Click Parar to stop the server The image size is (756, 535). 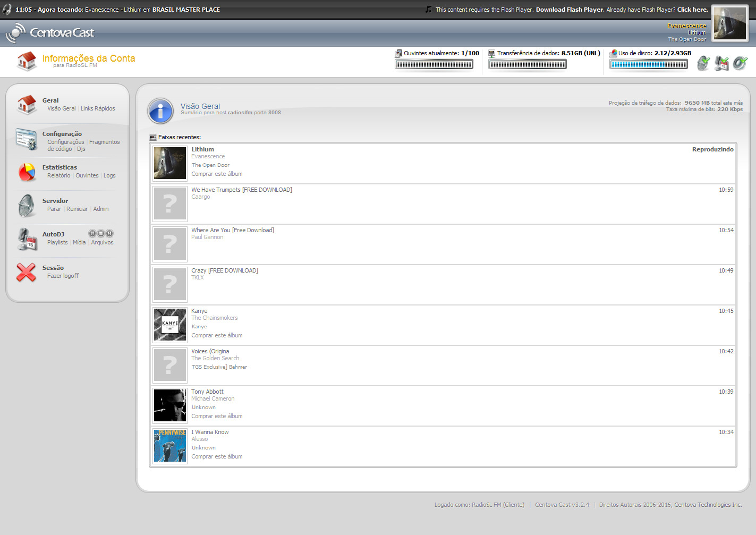(x=54, y=209)
